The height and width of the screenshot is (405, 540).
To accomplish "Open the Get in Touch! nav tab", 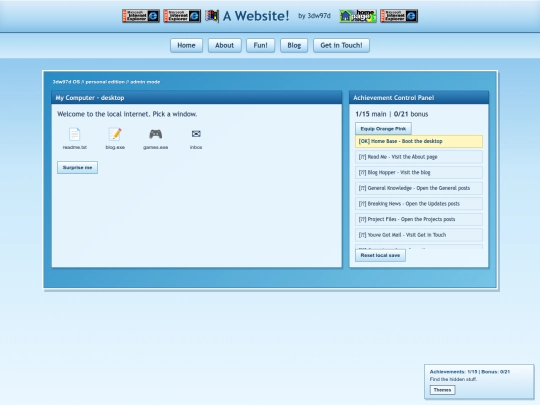I will [341, 45].
